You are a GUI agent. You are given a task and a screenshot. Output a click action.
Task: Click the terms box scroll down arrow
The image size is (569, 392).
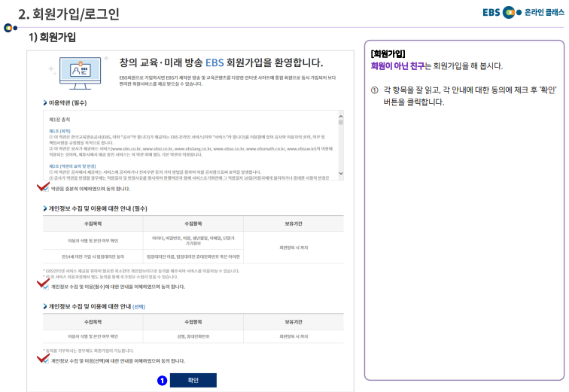[x=341, y=173]
